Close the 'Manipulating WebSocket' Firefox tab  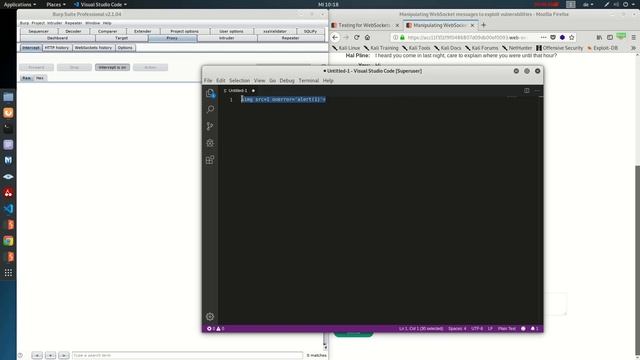click(472, 25)
